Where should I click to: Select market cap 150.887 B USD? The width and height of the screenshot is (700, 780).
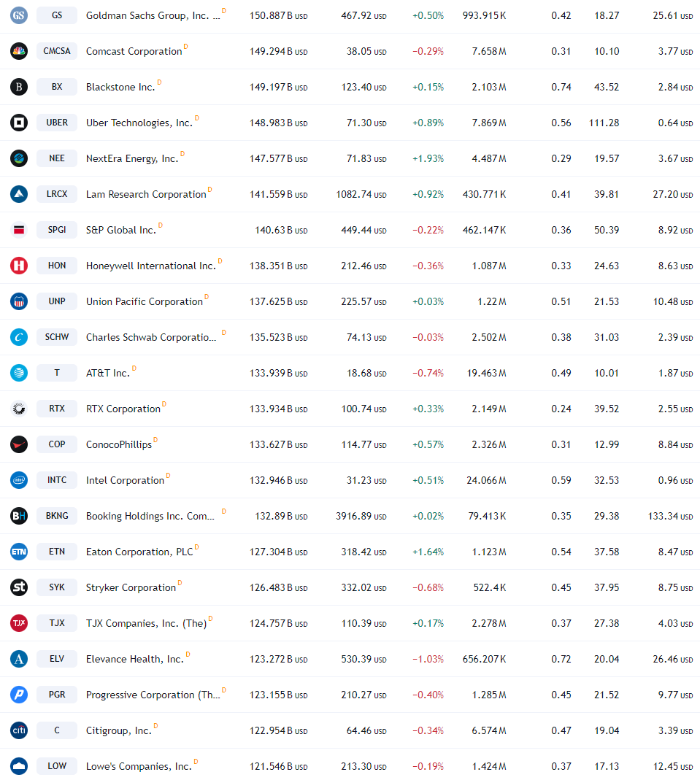coord(279,16)
